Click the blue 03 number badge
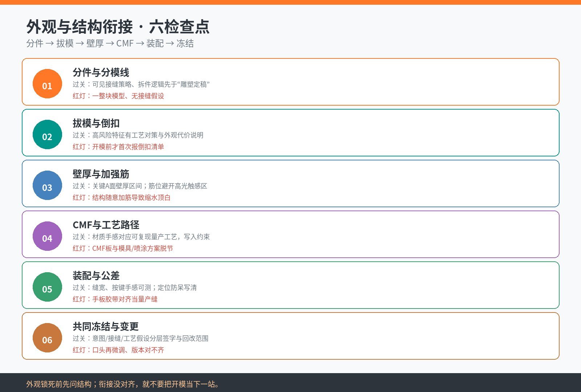This screenshot has width=581, height=392. pos(47,185)
